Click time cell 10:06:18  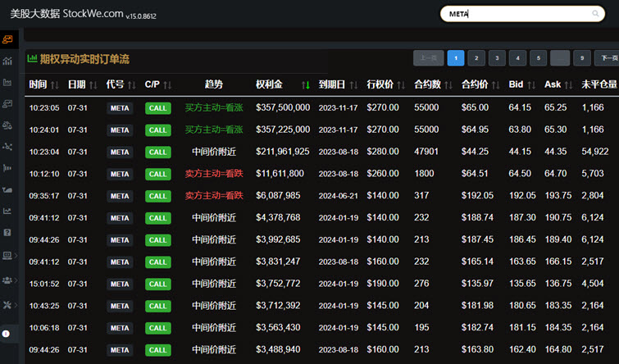click(x=43, y=328)
